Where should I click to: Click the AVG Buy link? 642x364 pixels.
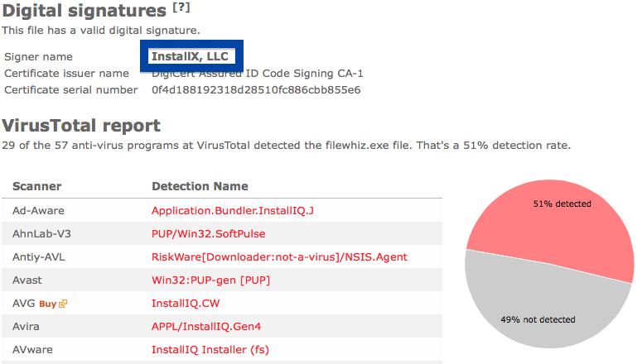47,304
